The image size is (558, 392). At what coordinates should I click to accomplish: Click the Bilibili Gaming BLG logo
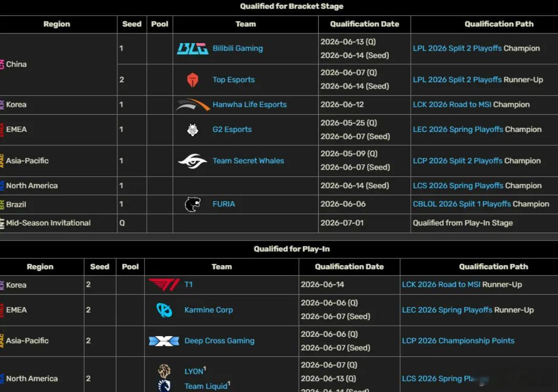[x=192, y=49]
